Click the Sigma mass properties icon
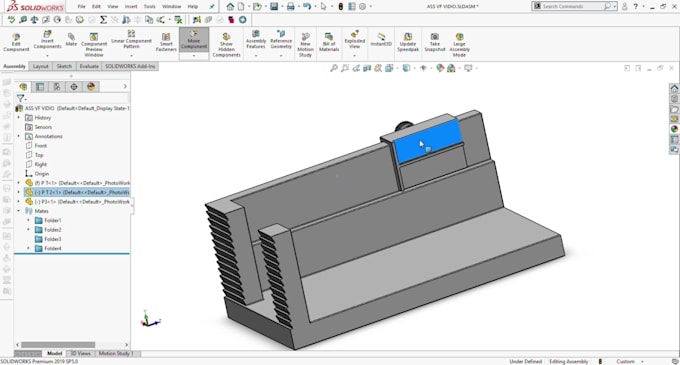The width and height of the screenshot is (680, 365). click(103, 20)
